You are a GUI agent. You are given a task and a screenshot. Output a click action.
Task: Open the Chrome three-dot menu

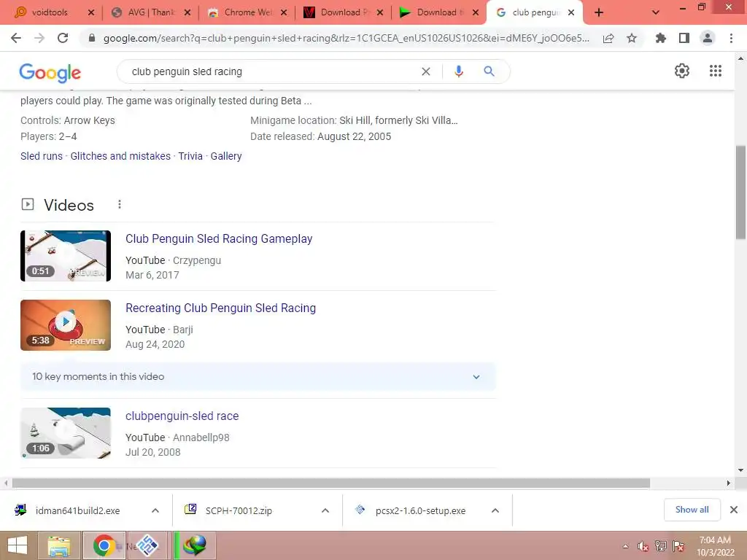pos(731,38)
